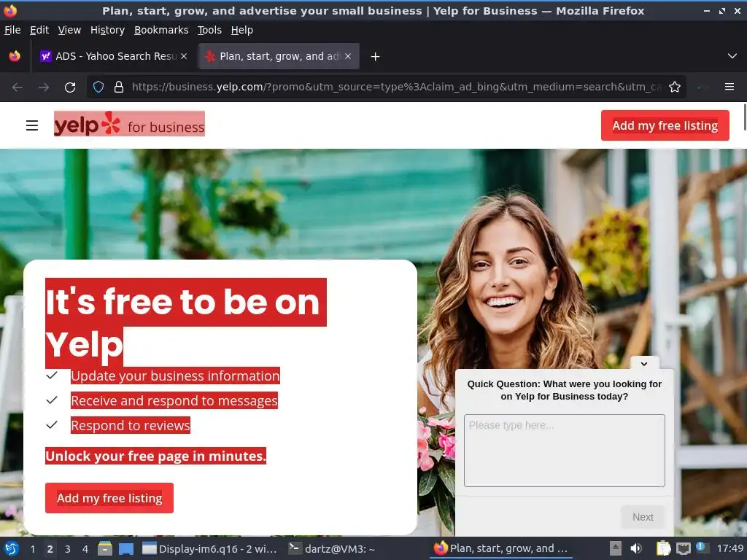The width and height of the screenshot is (747, 560).
Task: Click It's free to be on Yelp heading
Action: click(186, 322)
